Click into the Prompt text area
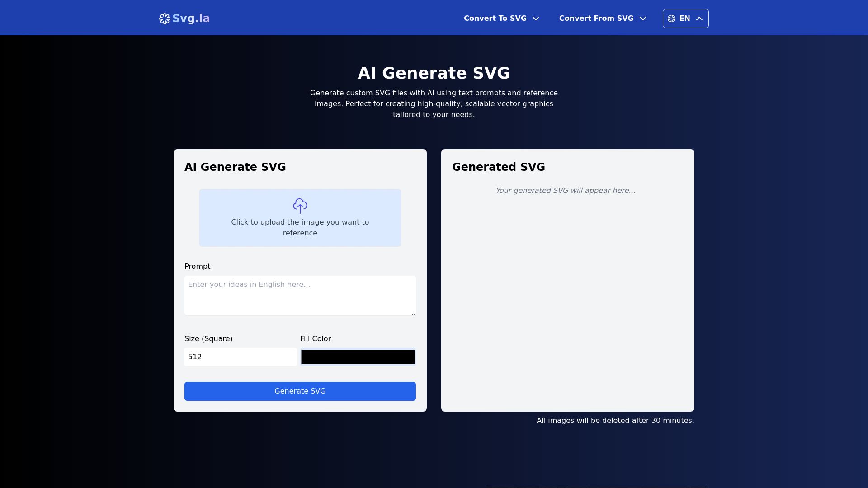Image resolution: width=868 pixels, height=488 pixels. [x=300, y=295]
